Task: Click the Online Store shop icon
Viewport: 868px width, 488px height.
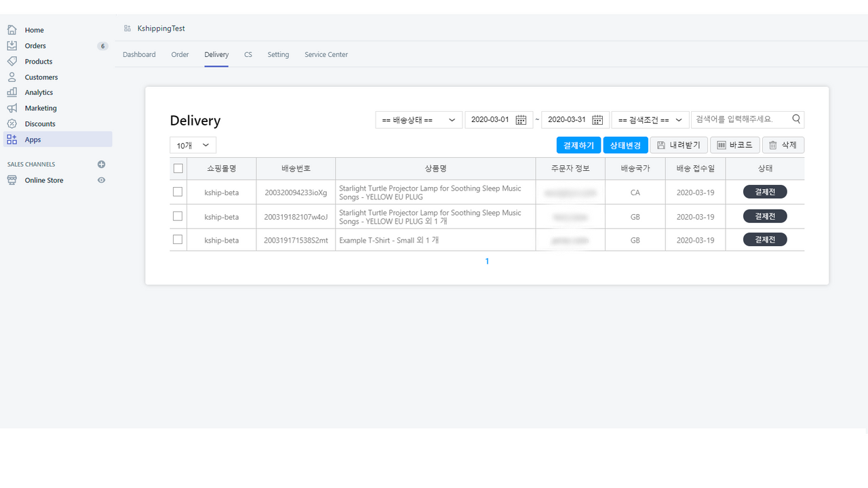Action: [x=12, y=180]
